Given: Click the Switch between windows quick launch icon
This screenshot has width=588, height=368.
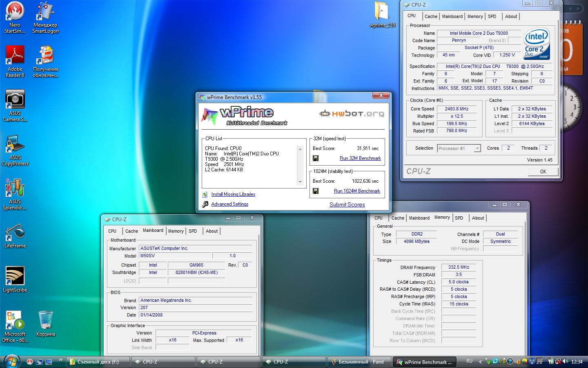Looking at the screenshot, I should [39, 361].
